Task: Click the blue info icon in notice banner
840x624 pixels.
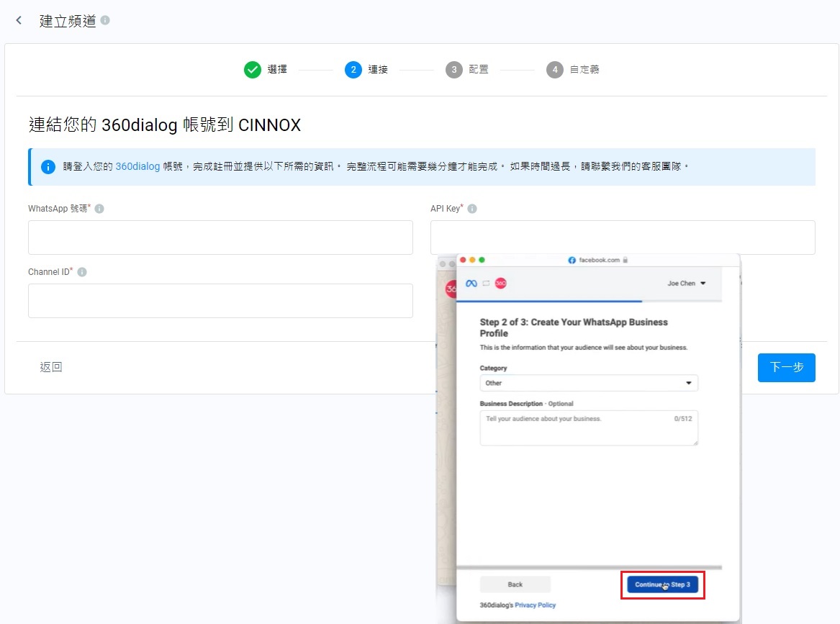Action: point(48,166)
